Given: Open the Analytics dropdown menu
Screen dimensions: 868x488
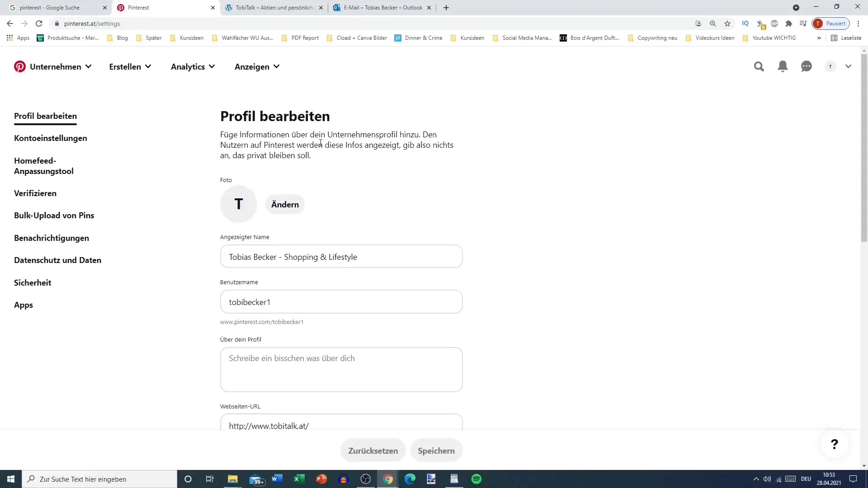Looking at the screenshot, I should 188,66.
